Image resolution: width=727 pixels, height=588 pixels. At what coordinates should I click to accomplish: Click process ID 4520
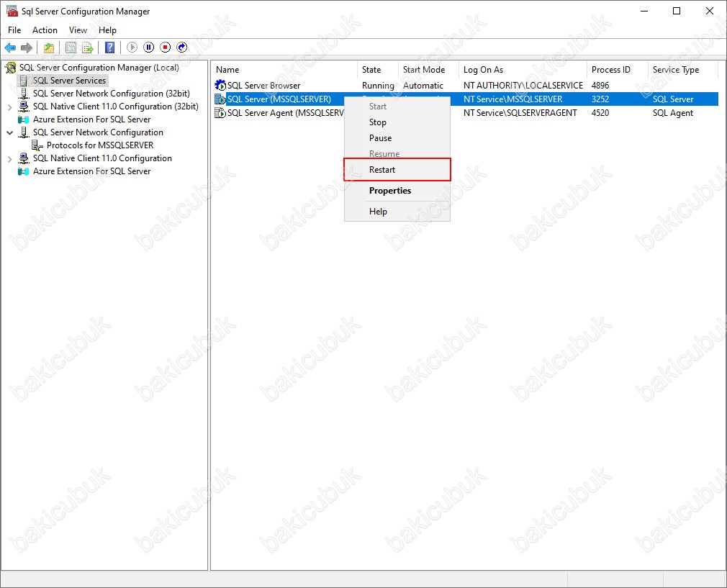pos(600,113)
